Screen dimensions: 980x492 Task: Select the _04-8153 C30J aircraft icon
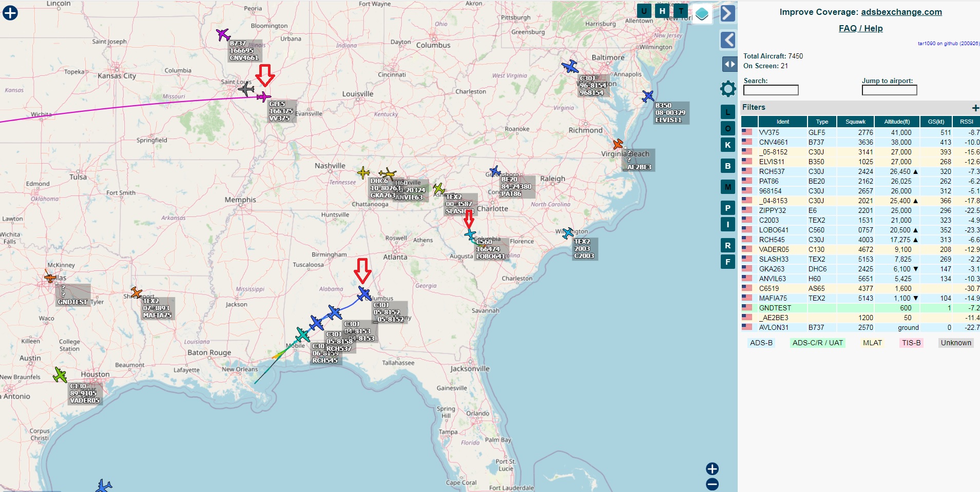(x=334, y=312)
